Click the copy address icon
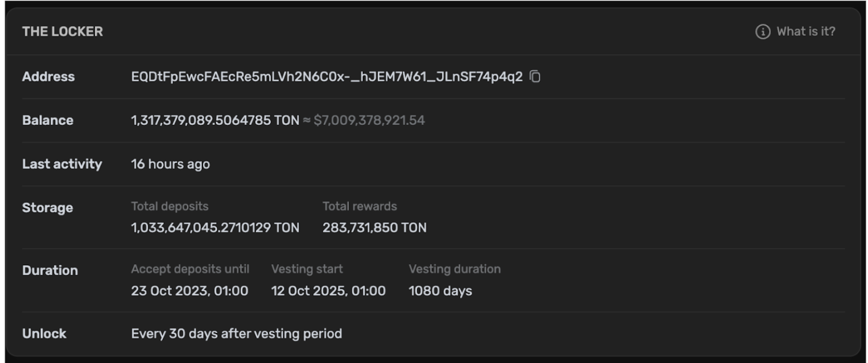 pyautogui.click(x=535, y=76)
